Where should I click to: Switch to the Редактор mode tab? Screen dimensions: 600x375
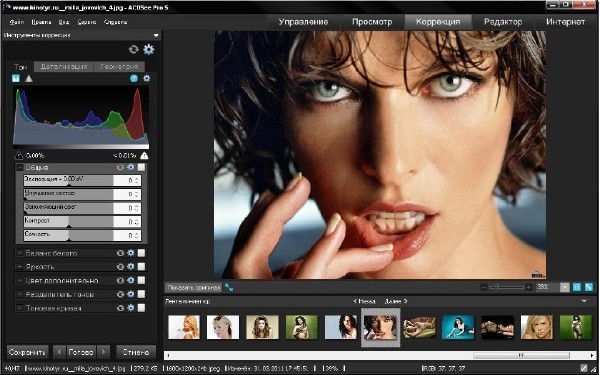tap(503, 22)
